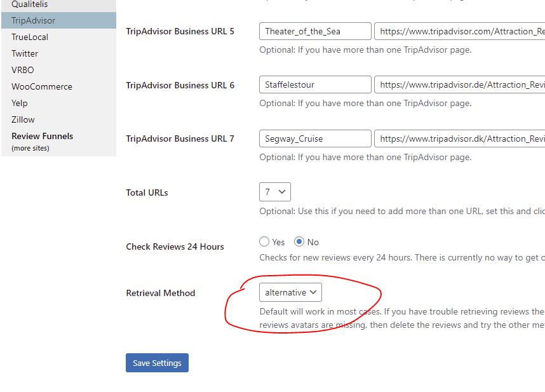Click the TripAdvisor Business URL 6 label
The width and height of the screenshot is (545, 392).
click(180, 85)
